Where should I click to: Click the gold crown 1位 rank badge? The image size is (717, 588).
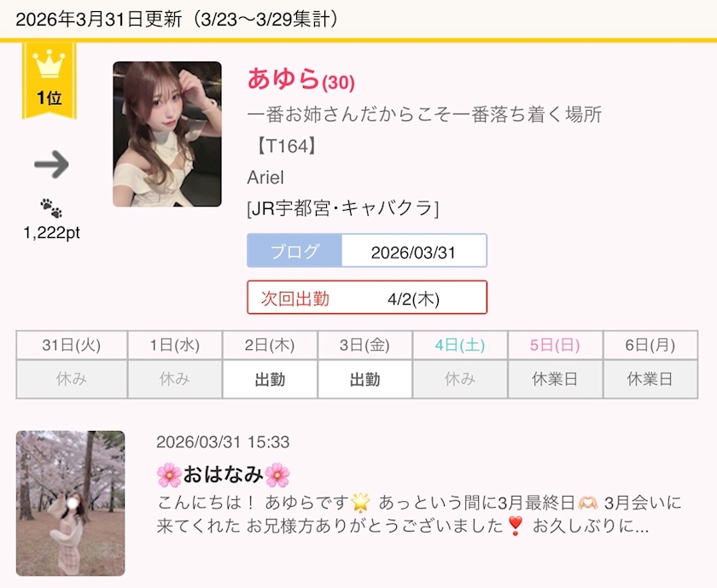(50, 80)
